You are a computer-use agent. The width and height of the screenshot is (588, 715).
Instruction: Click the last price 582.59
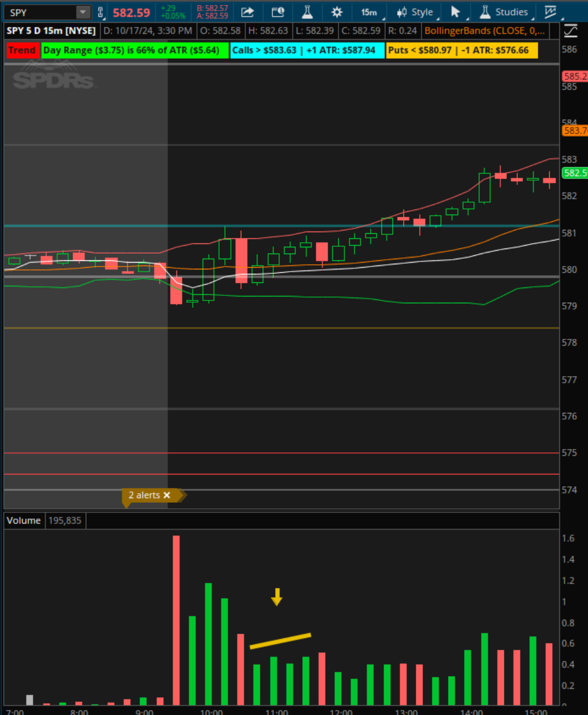coord(132,12)
